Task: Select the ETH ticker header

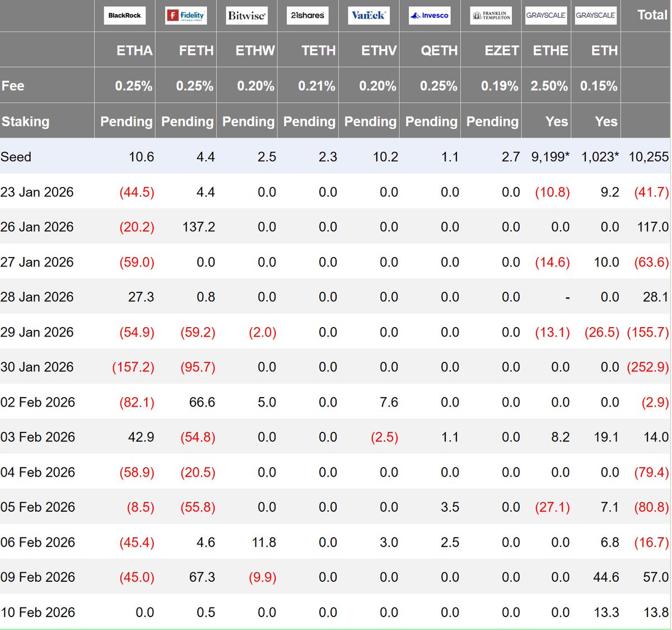Action: pyautogui.click(x=604, y=51)
